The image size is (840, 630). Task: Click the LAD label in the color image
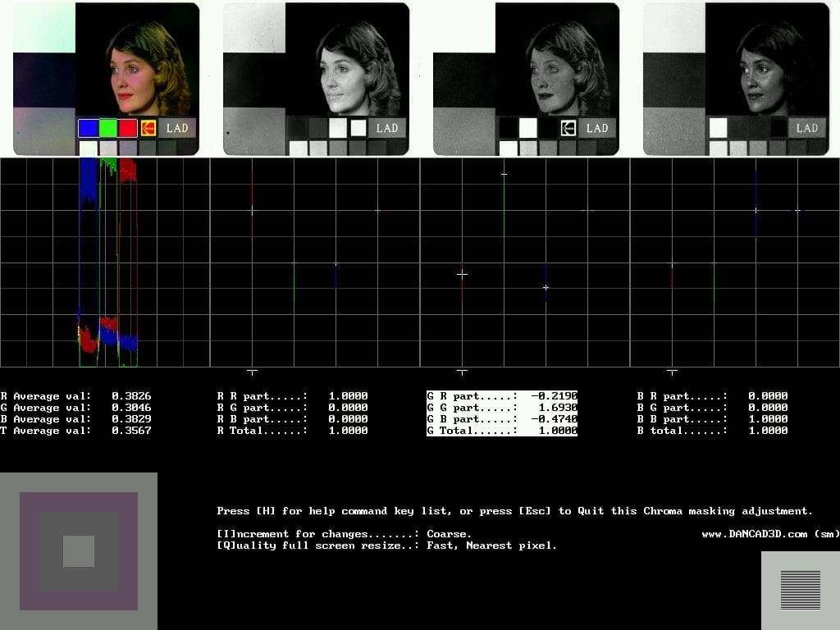177,128
